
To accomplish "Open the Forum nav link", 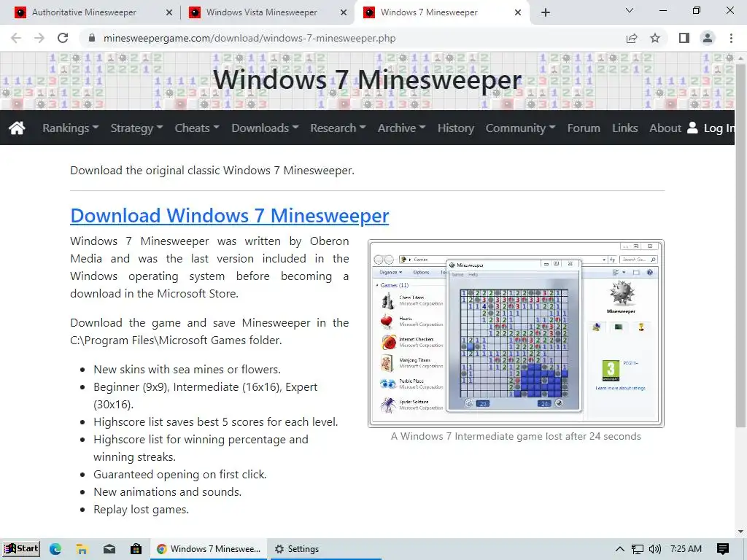I will click(x=584, y=128).
